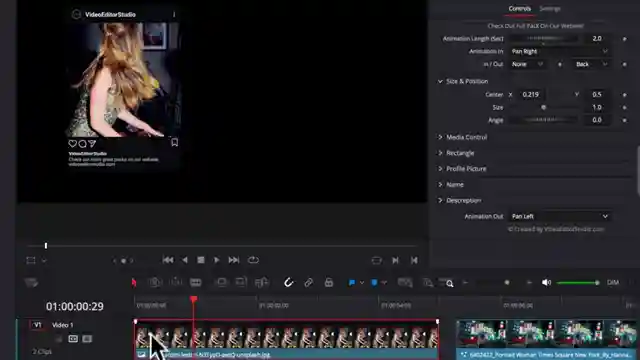Open the viewer Transform overlay icon

[31, 260]
